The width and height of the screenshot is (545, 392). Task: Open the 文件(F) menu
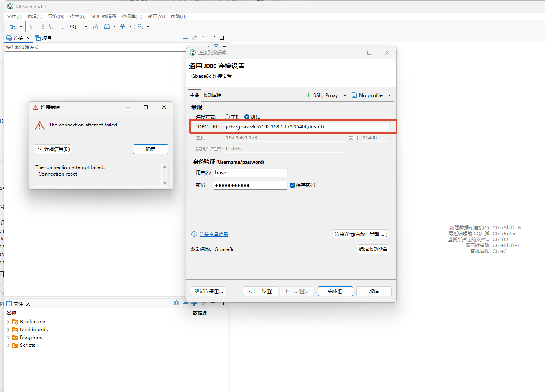[14, 16]
